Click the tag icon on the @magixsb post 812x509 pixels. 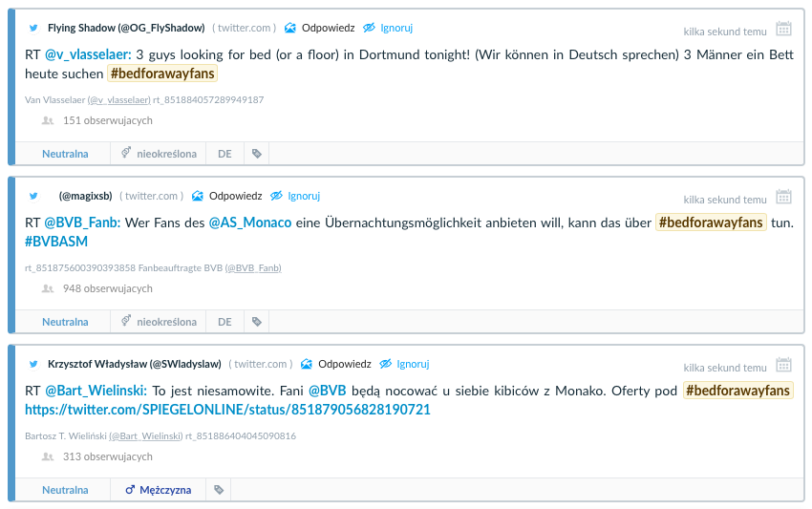tap(256, 322)
